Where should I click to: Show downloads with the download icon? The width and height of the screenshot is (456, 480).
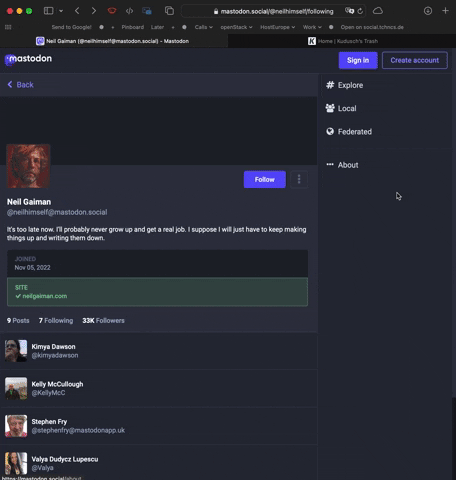coord(428,11)
